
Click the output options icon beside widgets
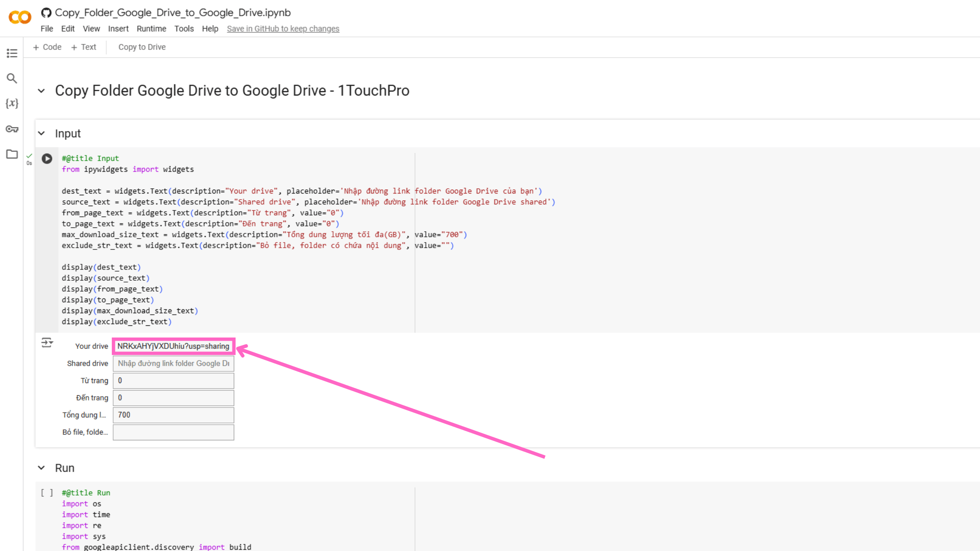[x=47, y=343]
